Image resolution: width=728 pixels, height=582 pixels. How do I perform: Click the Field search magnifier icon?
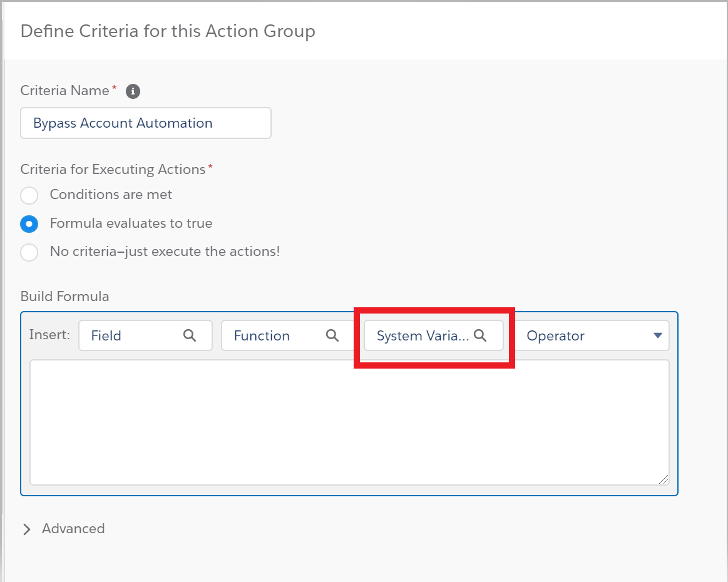pyautogui.click(x=190, y=335)
